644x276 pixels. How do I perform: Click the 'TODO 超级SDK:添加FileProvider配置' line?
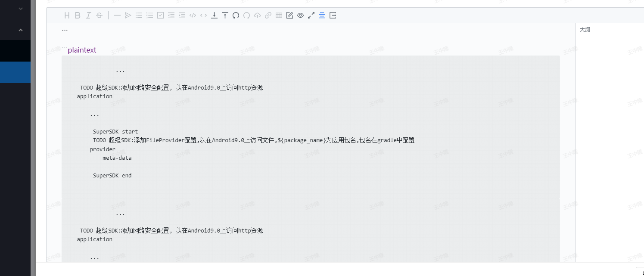click(254, 140)
